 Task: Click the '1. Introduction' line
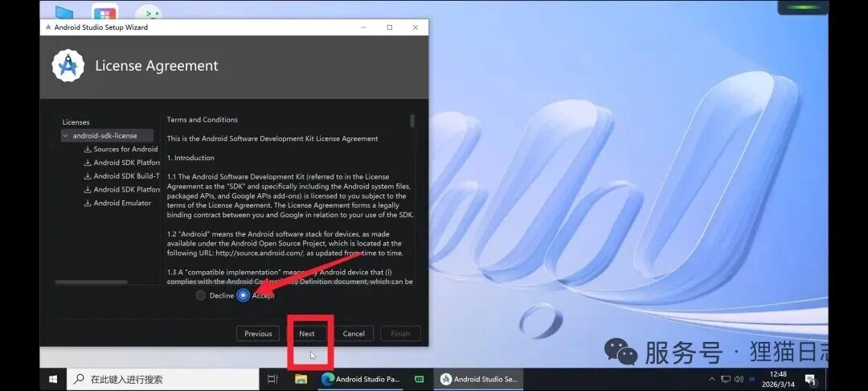tap(190, 158)
